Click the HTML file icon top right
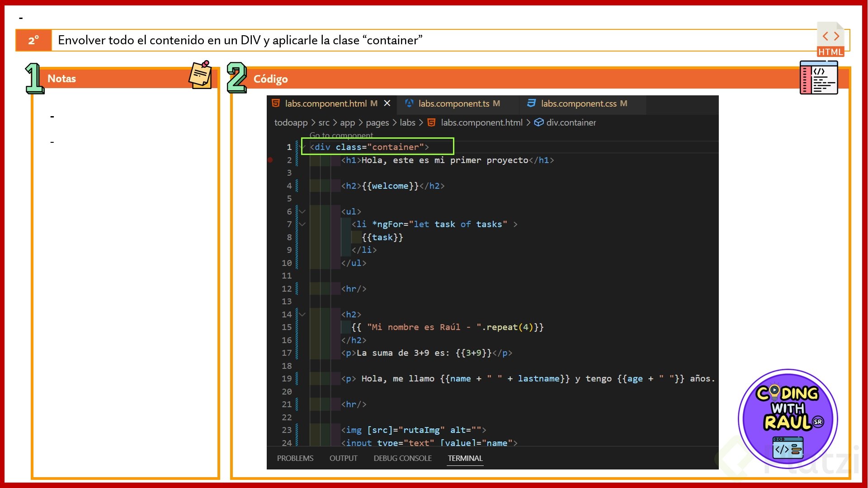Image resolution: width=868 pixels, height=488 pixels. pos(830,39)
